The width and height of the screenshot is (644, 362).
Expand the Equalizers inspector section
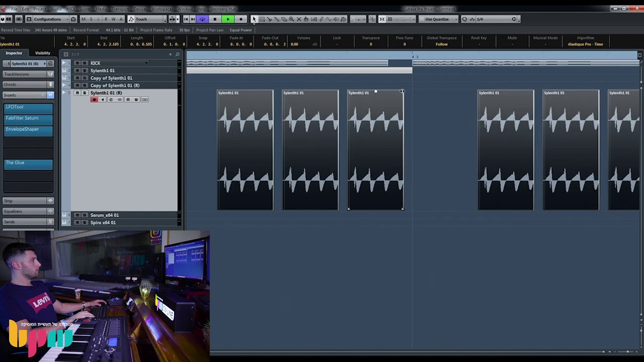tap(28, 212)
